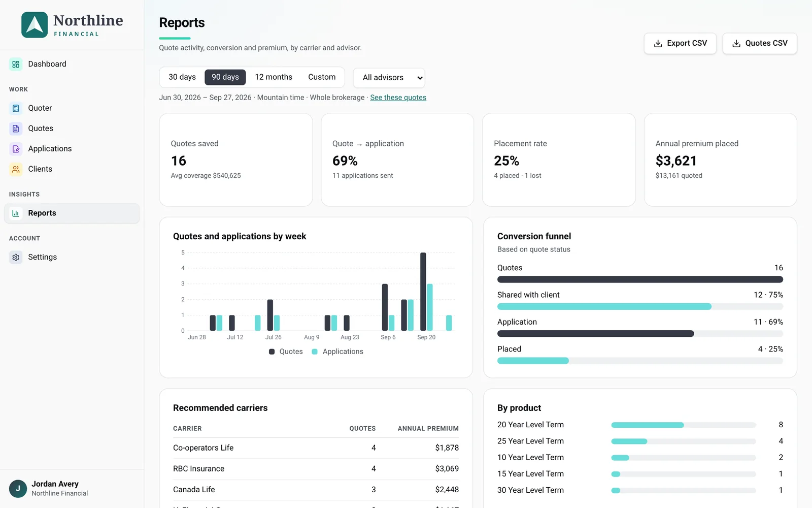This screenshot has height=508, width=812.
Task: Click the Conversion funnel heading
Action: (534, 236)
